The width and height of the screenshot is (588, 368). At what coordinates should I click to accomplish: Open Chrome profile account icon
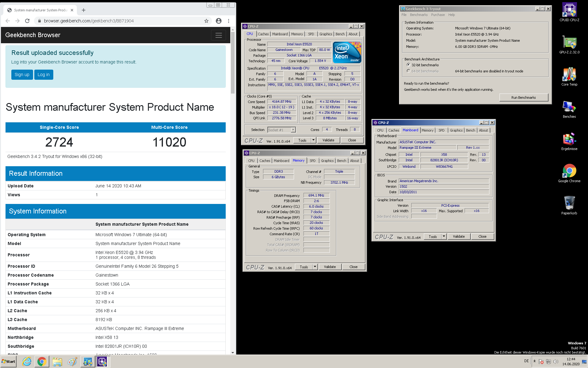point(219,21)
